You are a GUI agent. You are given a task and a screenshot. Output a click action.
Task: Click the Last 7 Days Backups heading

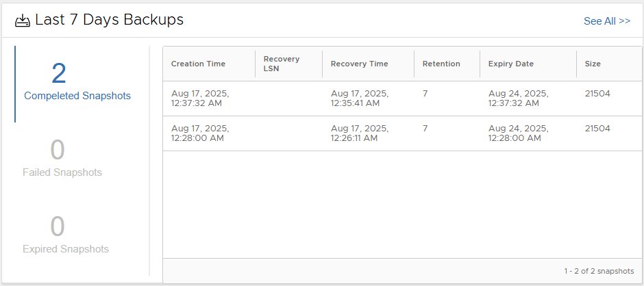click(x=110, y=20)
